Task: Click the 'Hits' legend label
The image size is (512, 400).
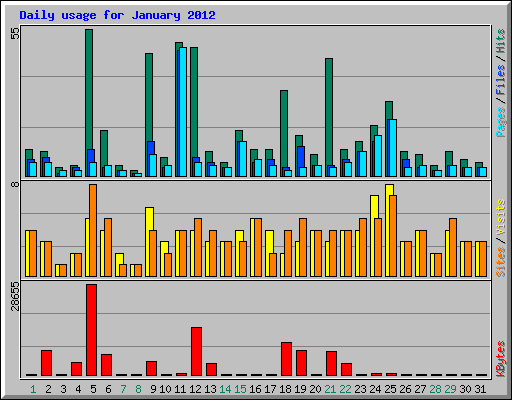Action: coord(500,41)
